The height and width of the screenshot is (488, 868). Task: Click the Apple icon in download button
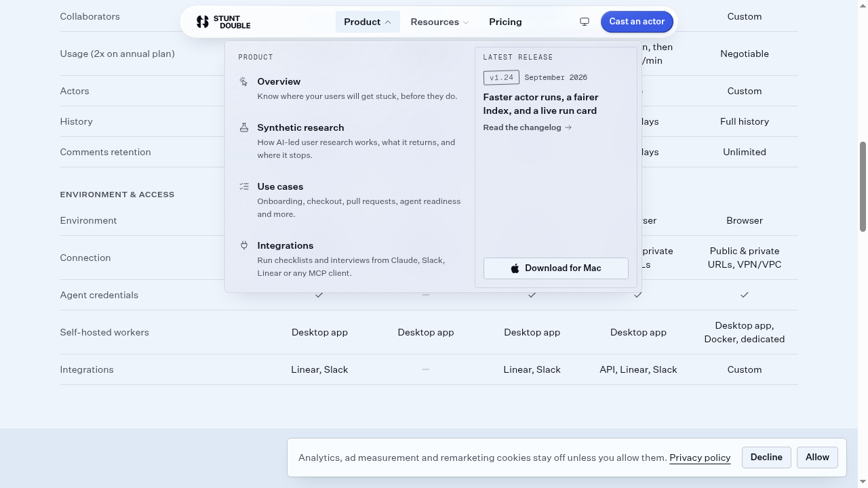click(x=515, y=268)
